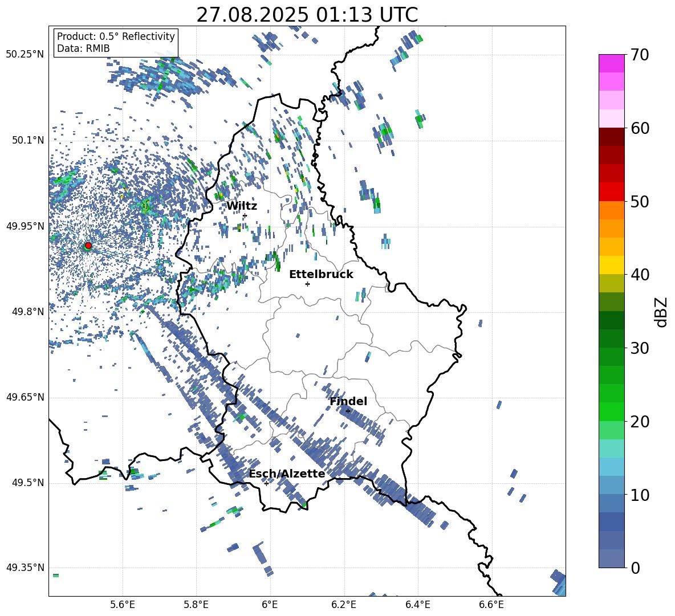The width and height of the screenshot is (675, 616).
Task: Click the Ettelbruck cross marker
Action: [x=307, y=284]
